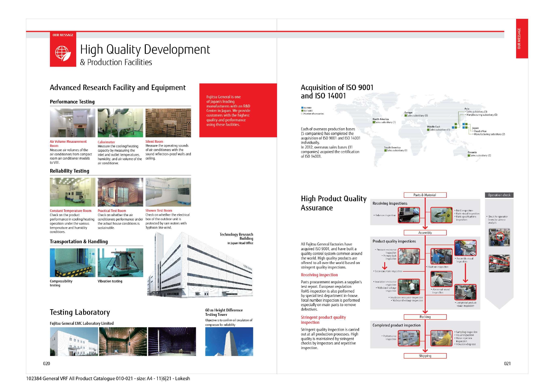Image resolution: width=555 pixels, height=392 pixels.
Task: Click the Performance Testing subheading
Action: (x=72, y=102)
